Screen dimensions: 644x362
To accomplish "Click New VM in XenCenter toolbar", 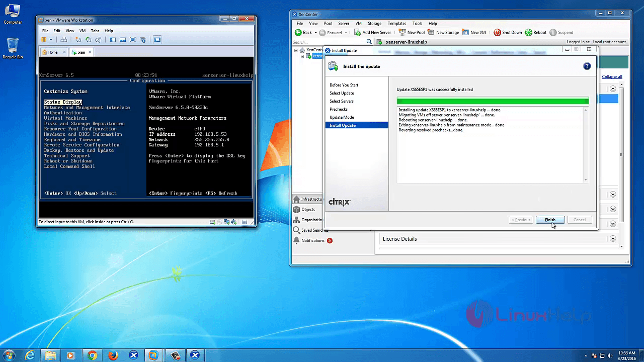I will pos(474,32).
